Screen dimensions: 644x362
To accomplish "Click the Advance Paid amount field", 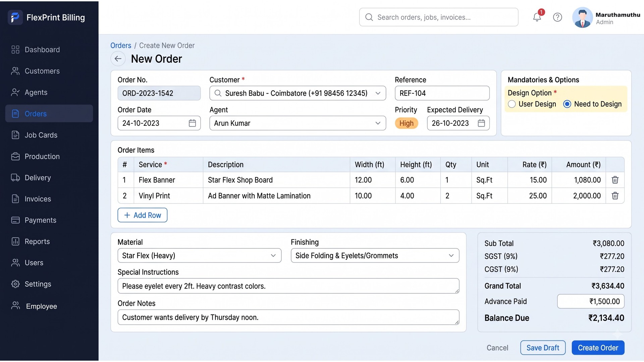I will click(x=591, y=301).
